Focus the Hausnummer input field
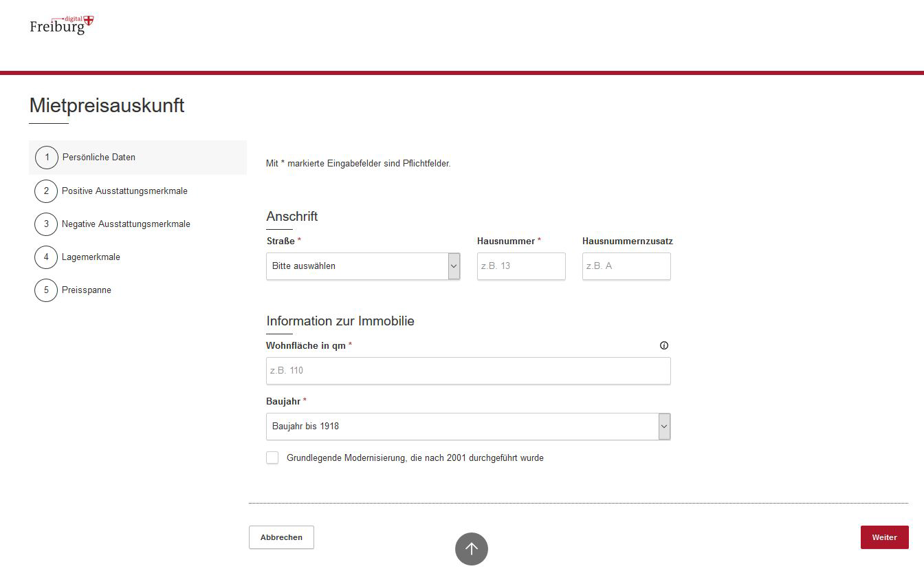 click(x=521, y=266)
